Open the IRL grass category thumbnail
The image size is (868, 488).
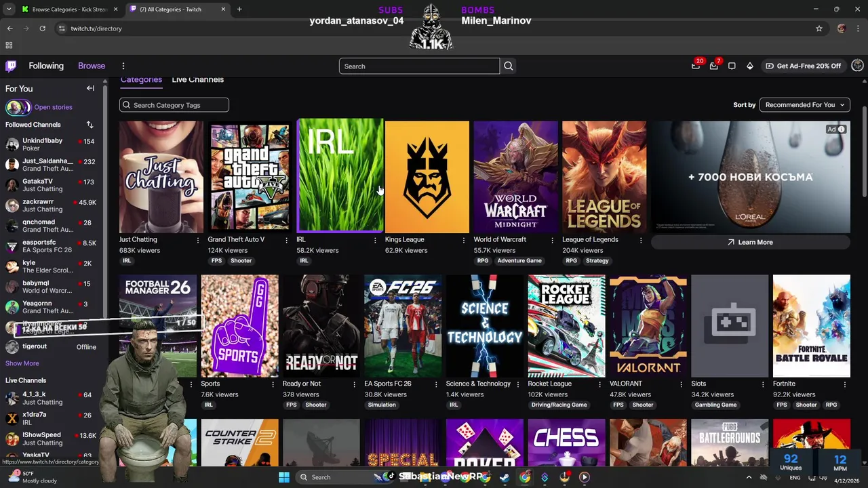tap(340, 175)
